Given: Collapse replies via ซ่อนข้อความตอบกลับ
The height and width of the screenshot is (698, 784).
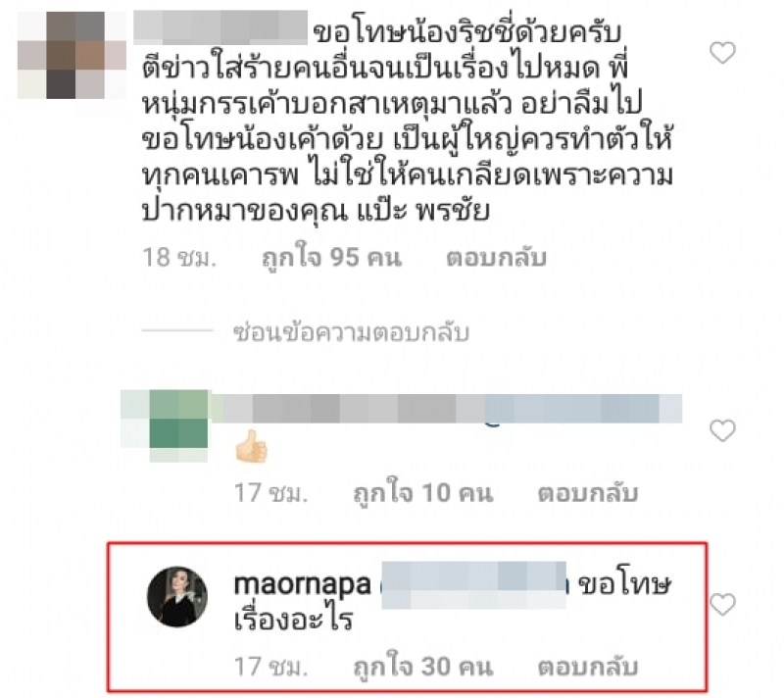Looking at the screenshot, I should [x=351, y=332].
